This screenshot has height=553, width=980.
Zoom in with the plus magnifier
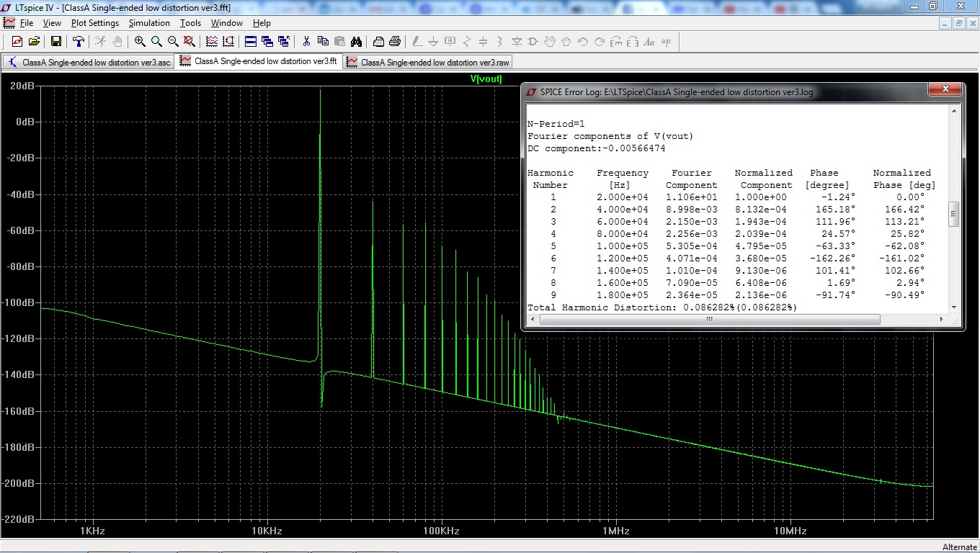[140, 41]
